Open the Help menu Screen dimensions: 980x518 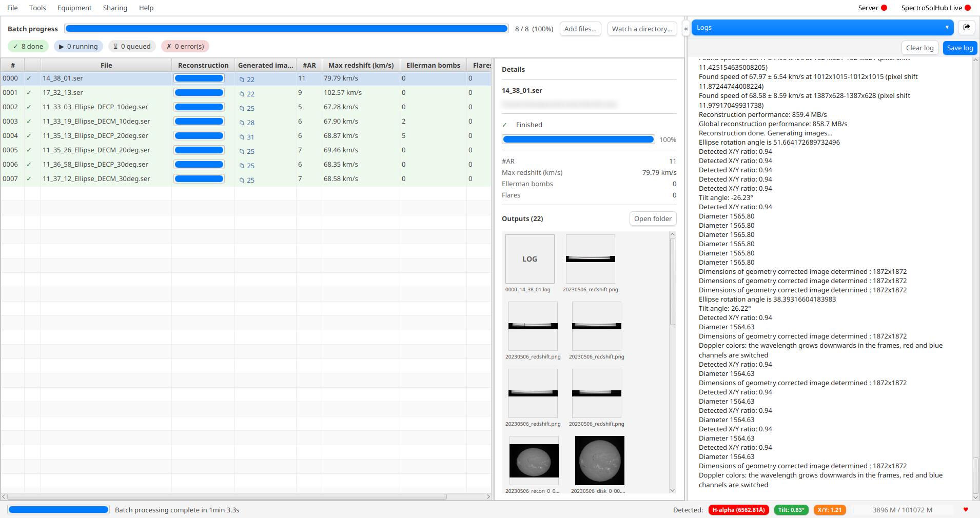(x=146, y=8)
